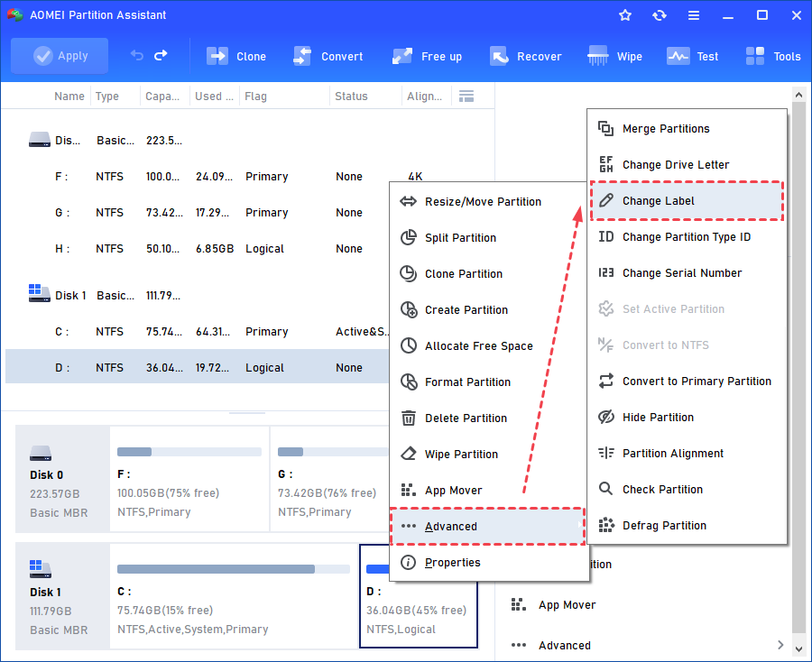Select the C: partition row in table
Screen dimensions: 812x662
click(197, 332)
